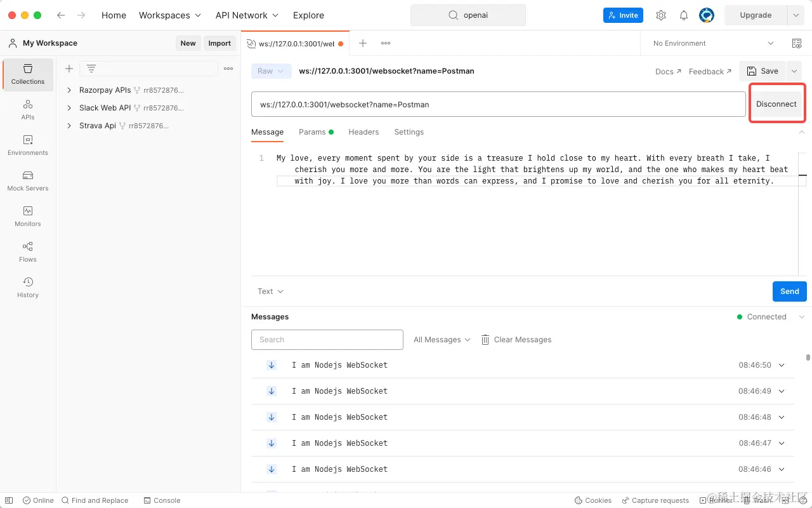View the History panel
Viewport: 812px width, 508px height.
click(27, 287)
